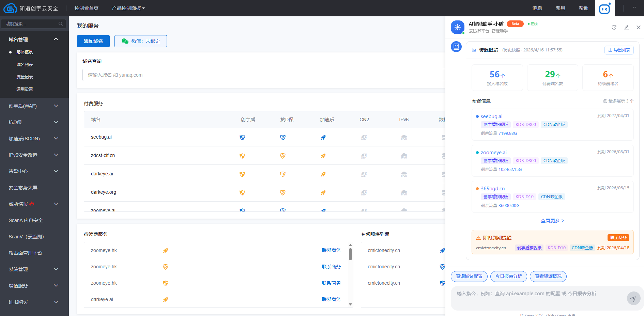
Task: Open 查看更多 link in assistant panel
Action: tap(552, 220)
